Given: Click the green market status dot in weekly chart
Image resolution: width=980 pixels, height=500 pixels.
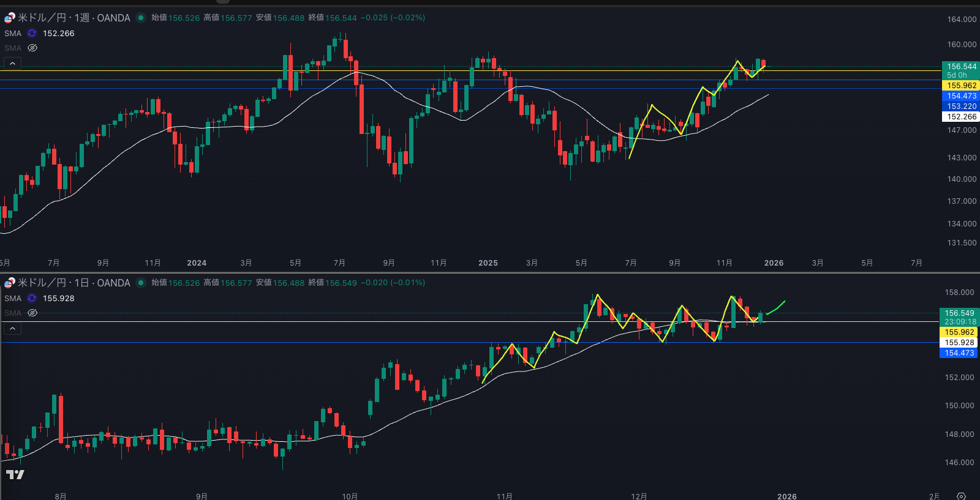Looking at the screenshot, I should (141, 18).
